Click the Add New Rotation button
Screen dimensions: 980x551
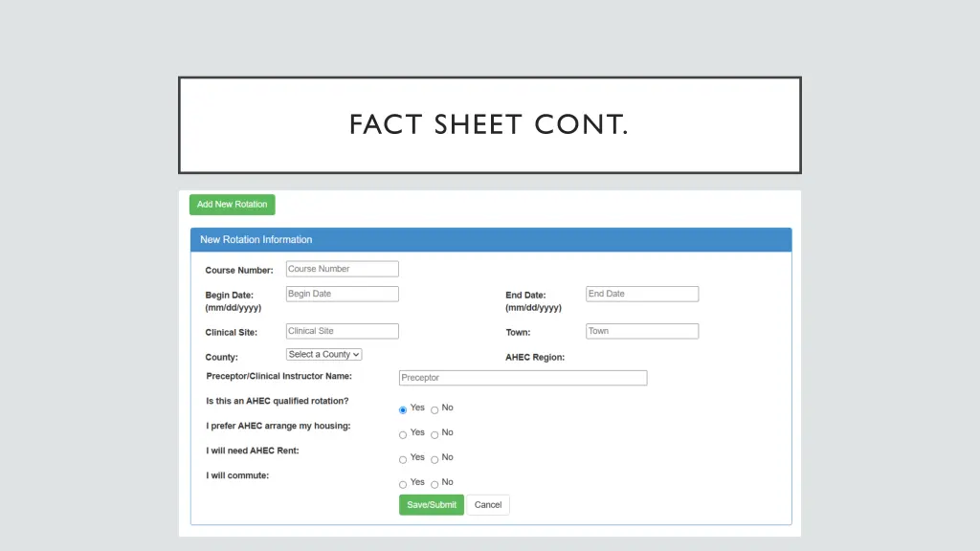[x=232, y=205]
